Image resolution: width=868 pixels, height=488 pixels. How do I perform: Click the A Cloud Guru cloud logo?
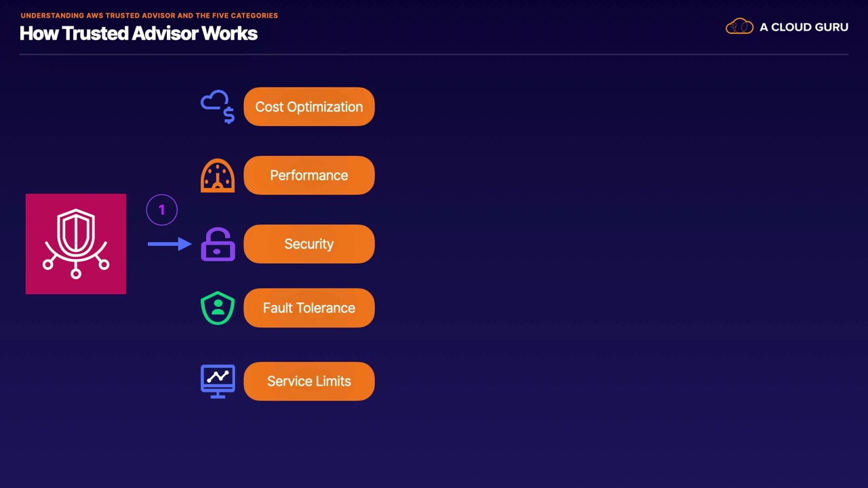coord(739,27)
